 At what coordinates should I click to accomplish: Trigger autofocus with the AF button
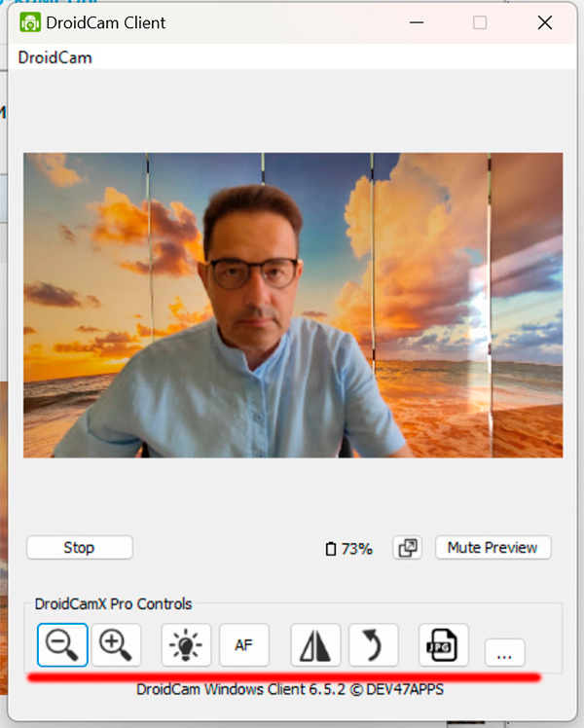pyautogui.click(x=243, y=644)
